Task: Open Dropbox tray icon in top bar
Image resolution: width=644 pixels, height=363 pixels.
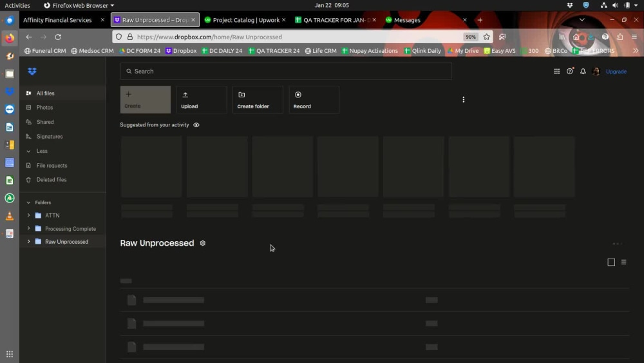Action: pyautogui.click(x=570, y=5)
